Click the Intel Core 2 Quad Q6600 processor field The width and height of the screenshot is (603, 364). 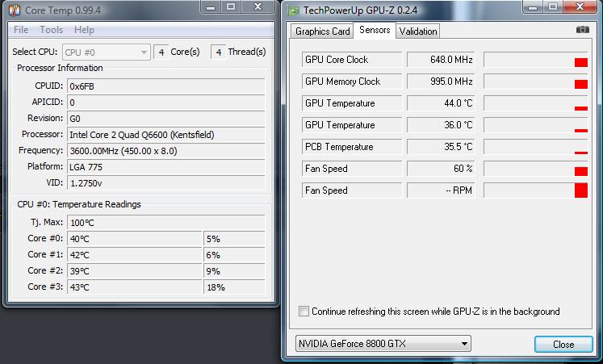pyautogui.click(x=166, y=135)
